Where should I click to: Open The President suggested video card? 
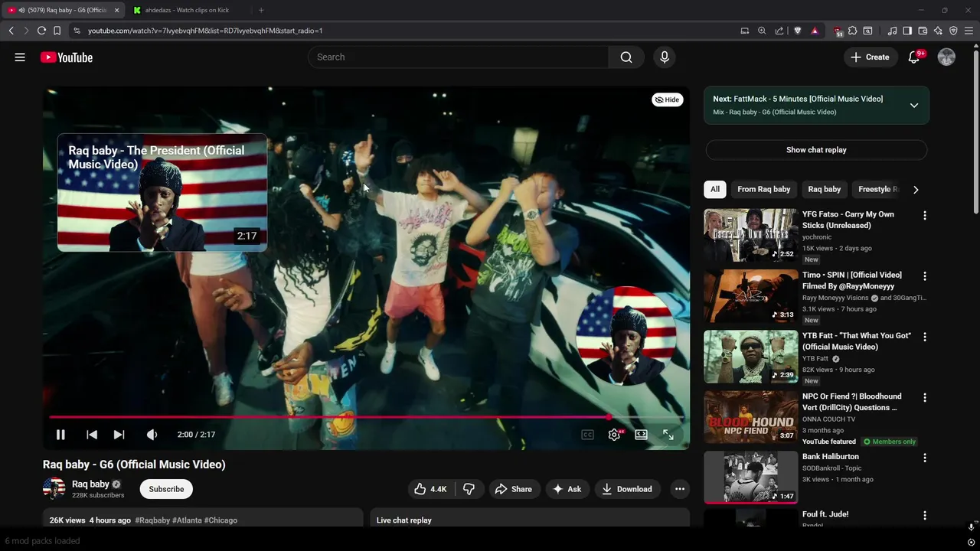(162, 193)
